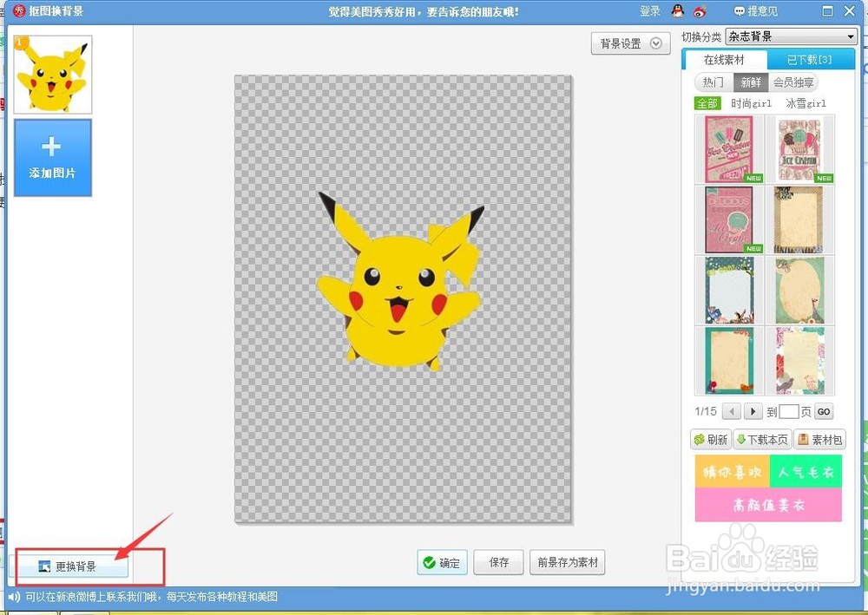Select the pink Ice Cream cone background
Viewport: 868px width, 615px height.
[800, 149]
